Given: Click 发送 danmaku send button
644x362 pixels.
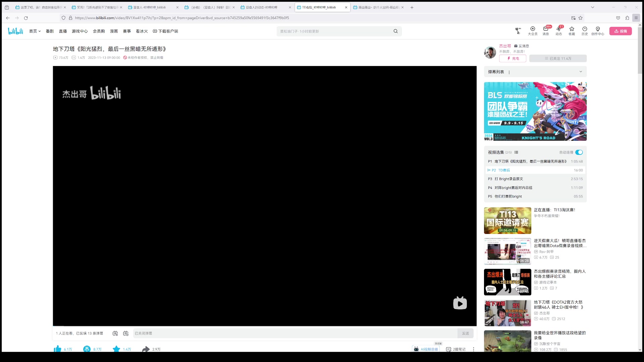Looking at the screenshot, I should (465, 333).
